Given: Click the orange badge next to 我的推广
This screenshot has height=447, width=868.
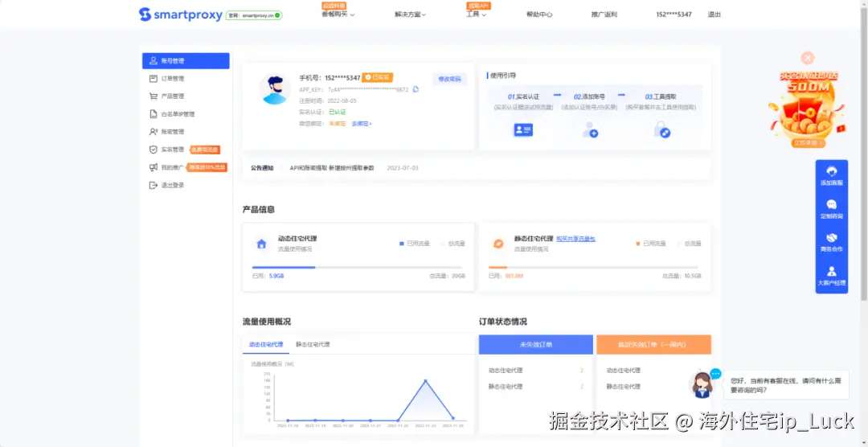Looking at the screenshot, I should click(x=207, y=167).
